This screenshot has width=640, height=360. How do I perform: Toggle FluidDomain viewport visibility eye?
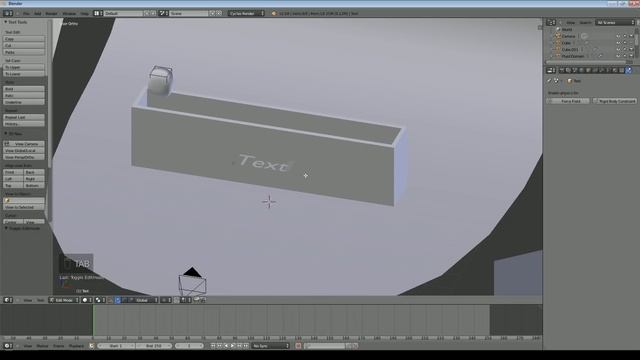click(x=618, y=56)
